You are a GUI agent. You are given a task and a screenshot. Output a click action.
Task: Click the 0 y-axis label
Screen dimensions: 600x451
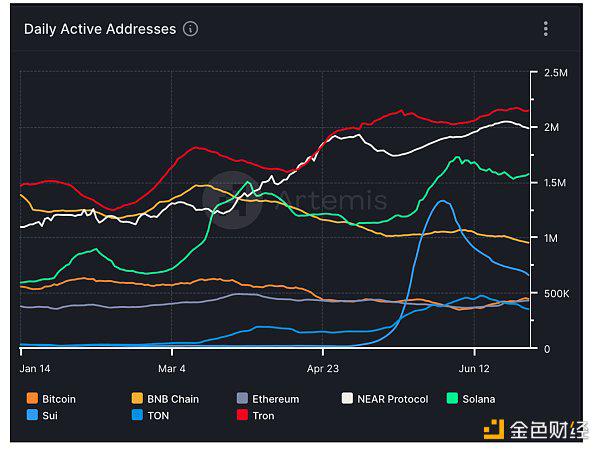[x=547, y=349]
